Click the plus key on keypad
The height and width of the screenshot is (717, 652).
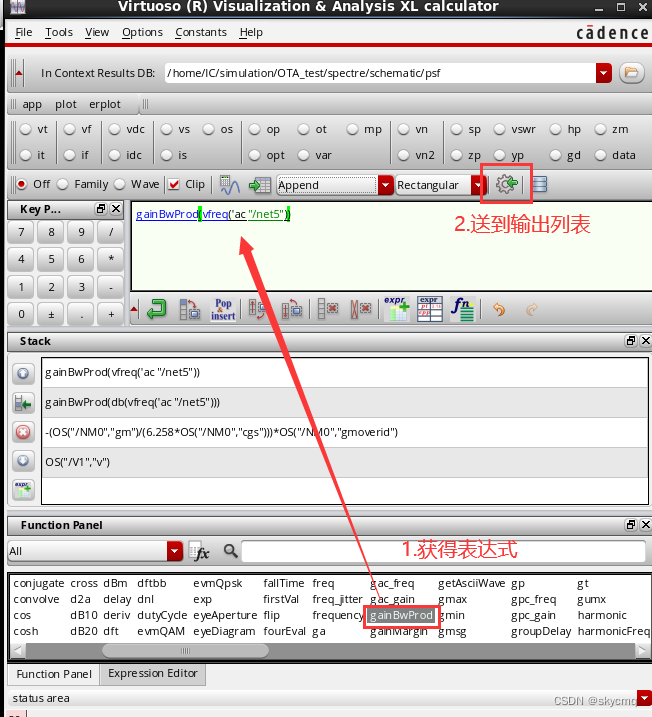coord(111,315)
